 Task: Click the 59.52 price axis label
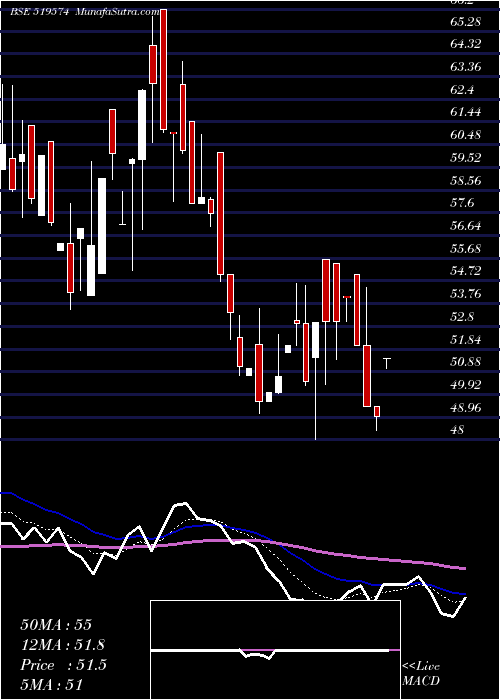(x=466, y=158)
